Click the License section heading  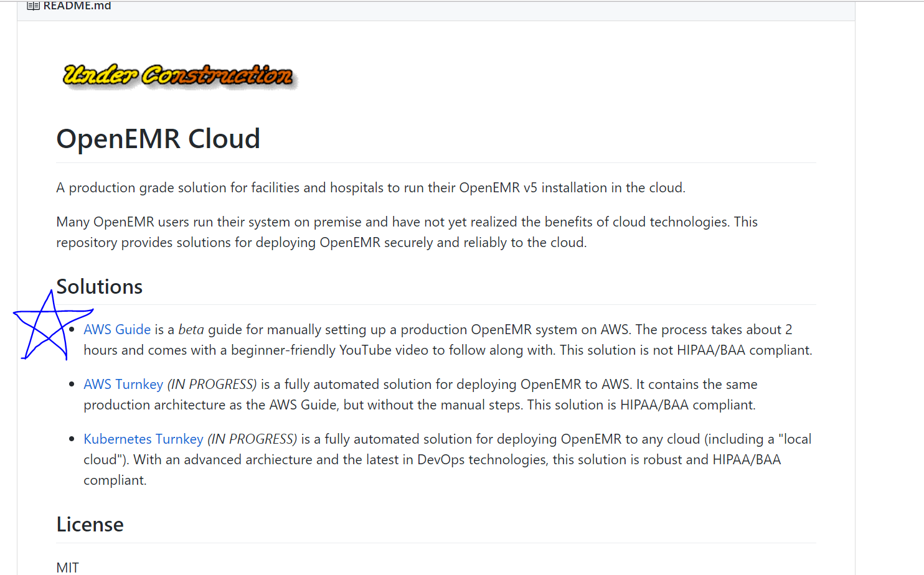click(x=90, y=525)
